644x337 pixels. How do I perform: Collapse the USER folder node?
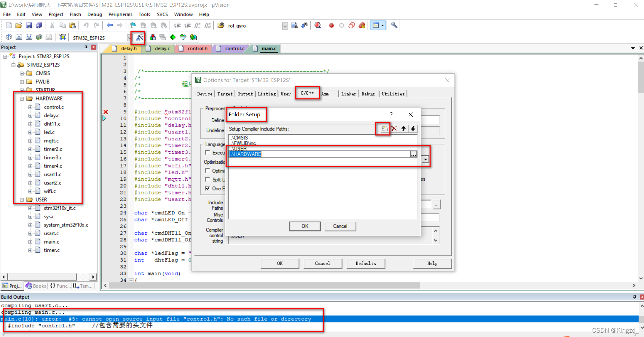tap(22, 200)
